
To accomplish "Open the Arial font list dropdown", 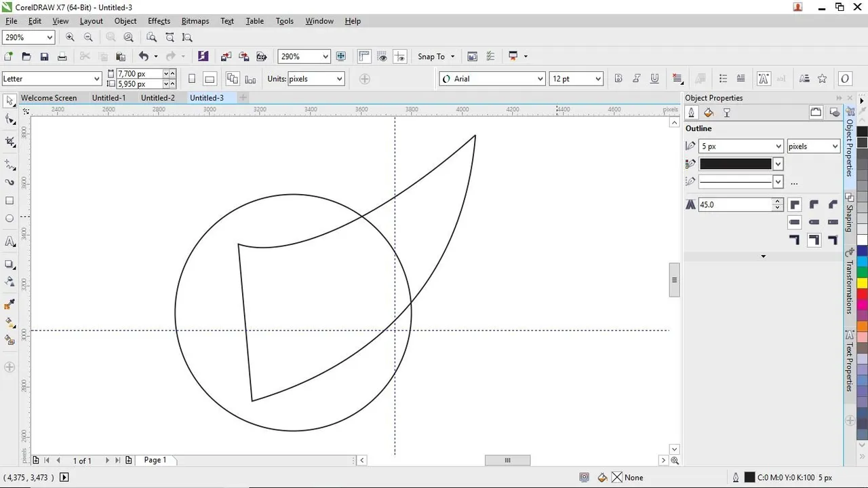I will click(540, 79).
